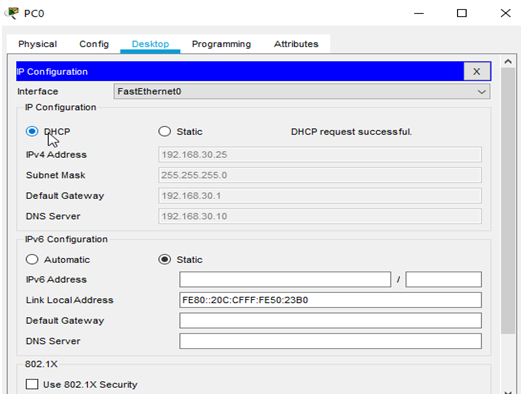Click the IPv4 Address field
Screen dimensions: 523x396
(x=320, y=155)
